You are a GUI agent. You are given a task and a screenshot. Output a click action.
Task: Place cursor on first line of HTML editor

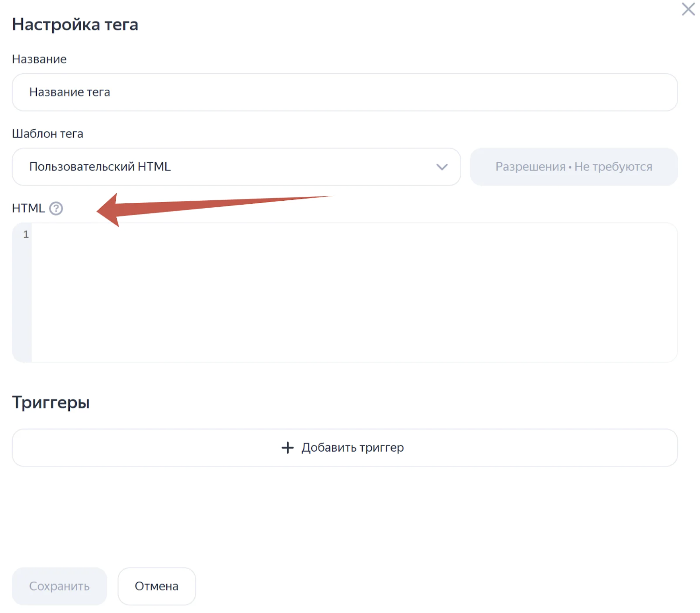(354, 235)
